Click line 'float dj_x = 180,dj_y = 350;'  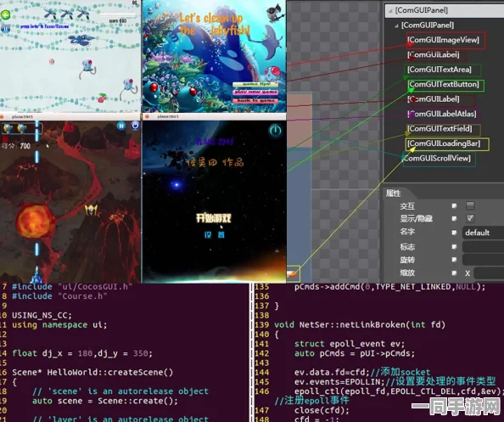[82, 353]
